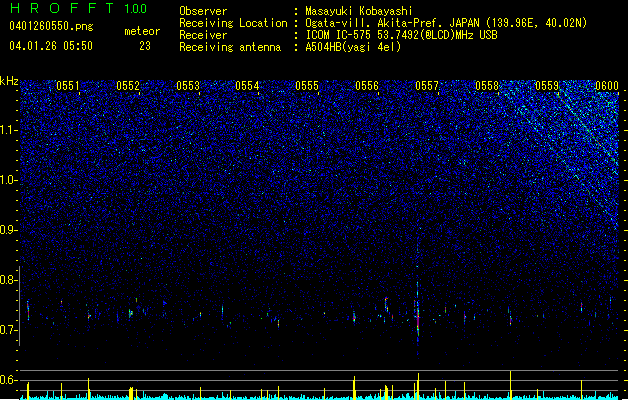Click the A504HB(yagi 4el) antenna text
Image resolution: width=629 pixels, height=400 pixels.
click(x=353, y=47)
